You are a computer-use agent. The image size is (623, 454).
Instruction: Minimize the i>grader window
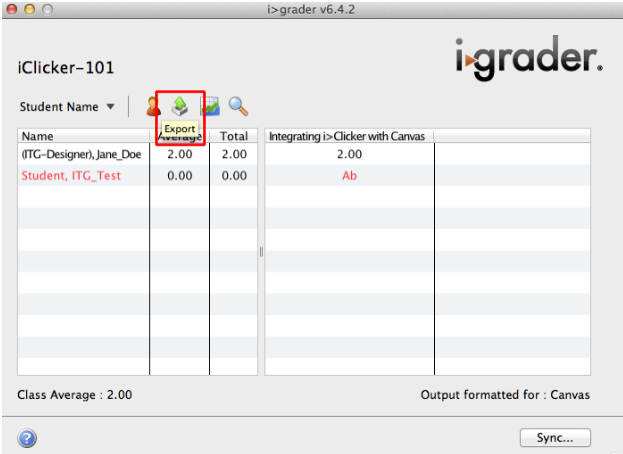pyautogui.click(x=30, y=9)
